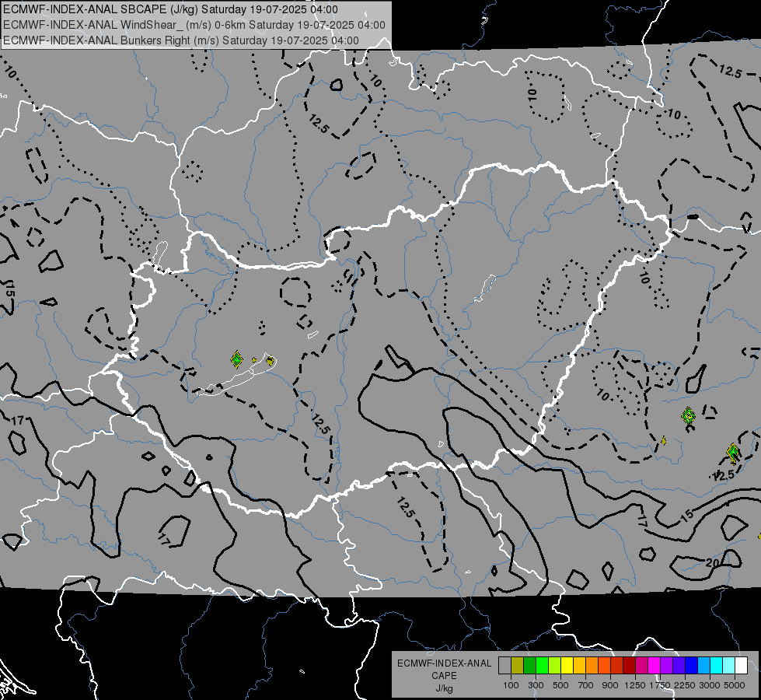Click the J/kg unit label in the legend

pos(444,688)
